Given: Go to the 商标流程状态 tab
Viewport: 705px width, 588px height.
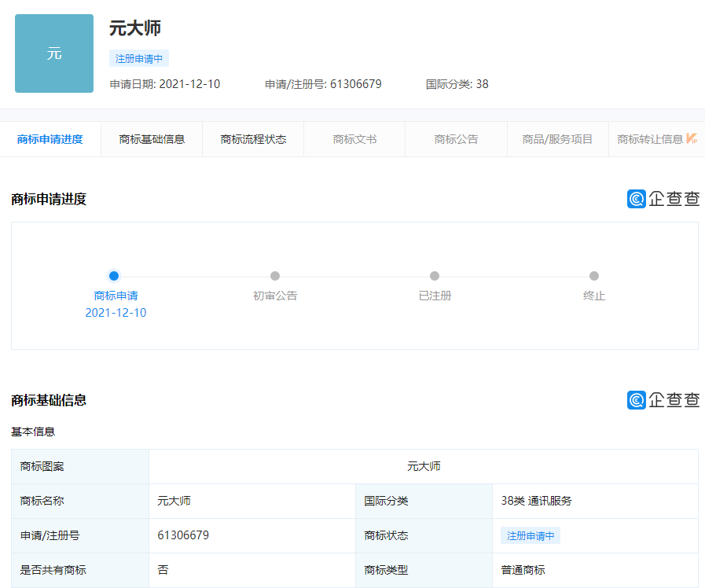Looking at the screenshot, I should (253, 139).
